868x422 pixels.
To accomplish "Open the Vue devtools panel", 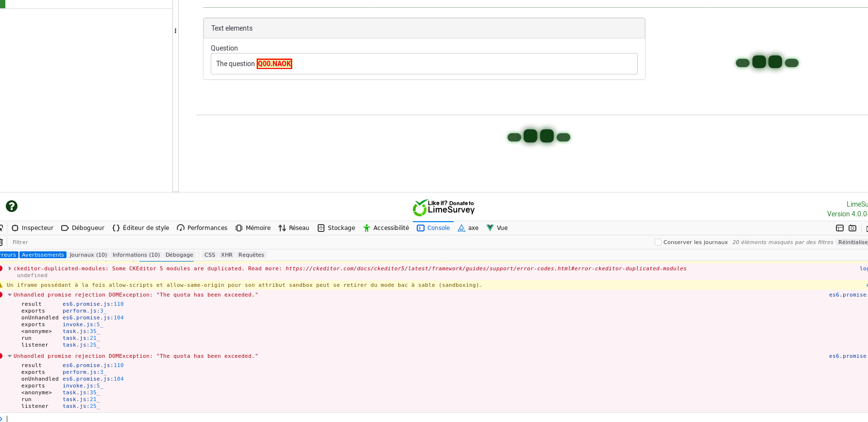I will 497,228.
